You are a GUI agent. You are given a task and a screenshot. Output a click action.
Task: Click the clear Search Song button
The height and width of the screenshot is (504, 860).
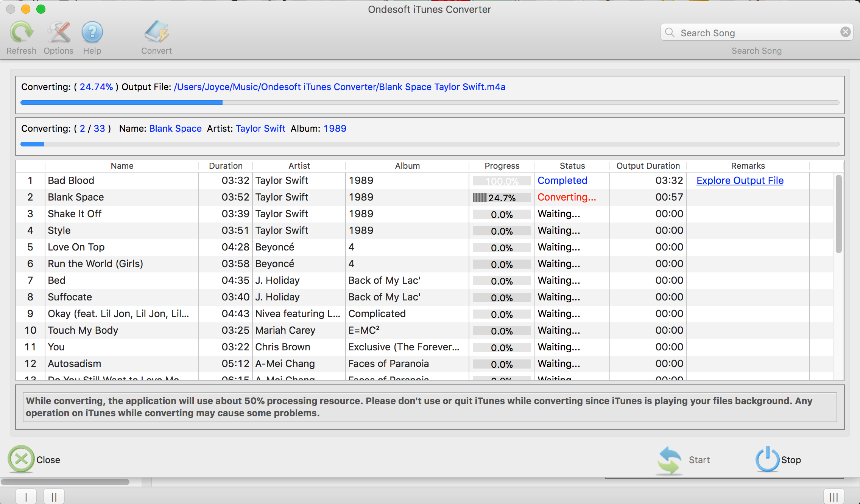(x=846, y=33)
